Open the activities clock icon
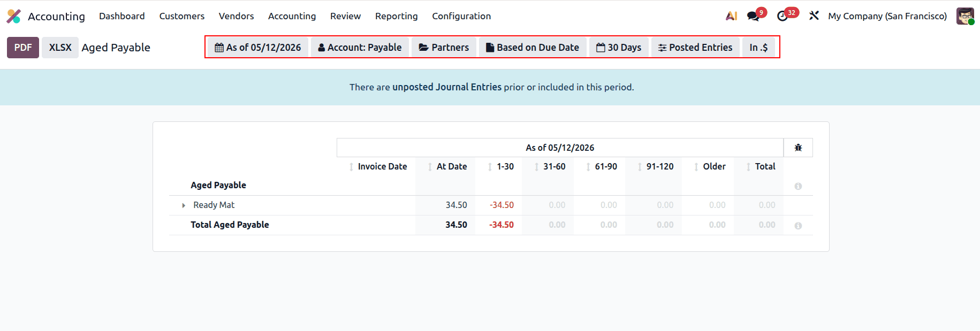This screenshot has width=980, height=331. coord(783,16)
